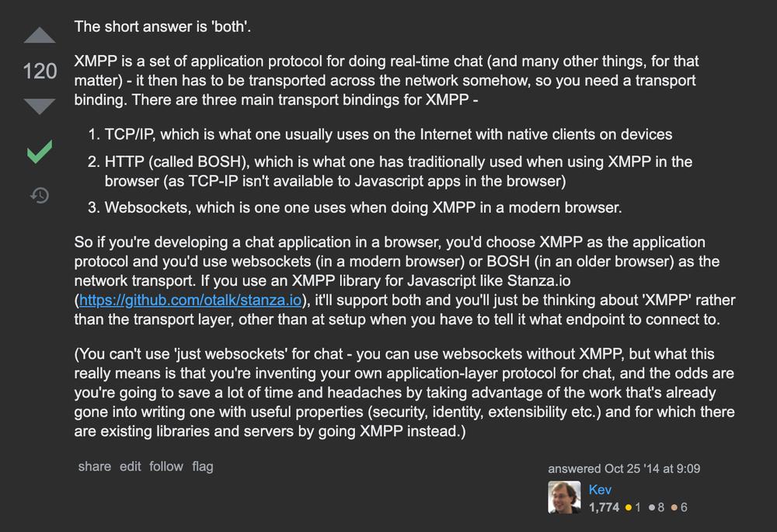Image resolution: width=777 pixels, height=532 pixels.
Task: Click the TCP/IP list item text
Action: coord(388,134)
